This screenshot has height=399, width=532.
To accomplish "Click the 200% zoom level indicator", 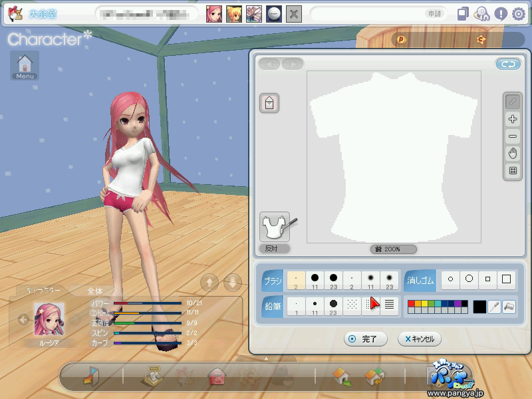I will (393, 249).
